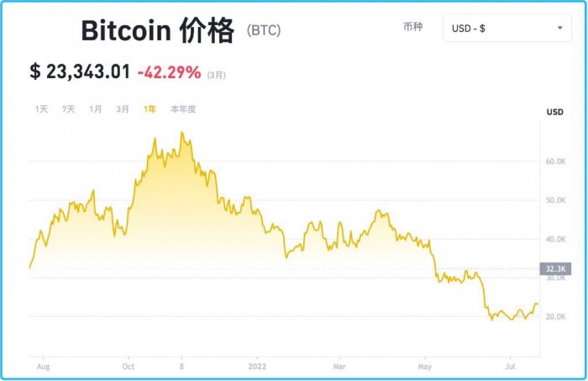Screen dimensions: 588x381
Task: Click the 币种 currency label
Action: point(413,27)
